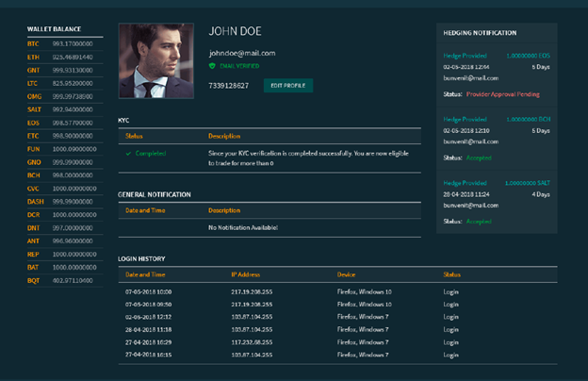Select the SALT wallet balance row
588x381 pixels.
coord(65,109)
